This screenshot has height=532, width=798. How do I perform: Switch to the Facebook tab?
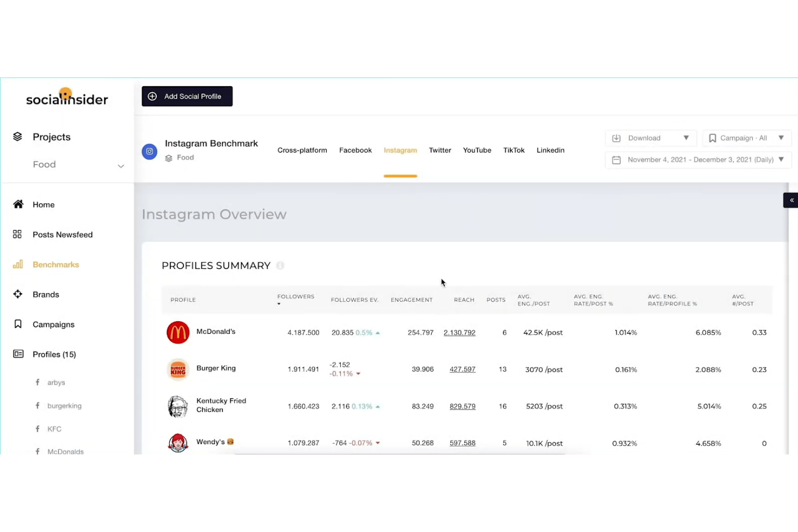coord(355,150)
